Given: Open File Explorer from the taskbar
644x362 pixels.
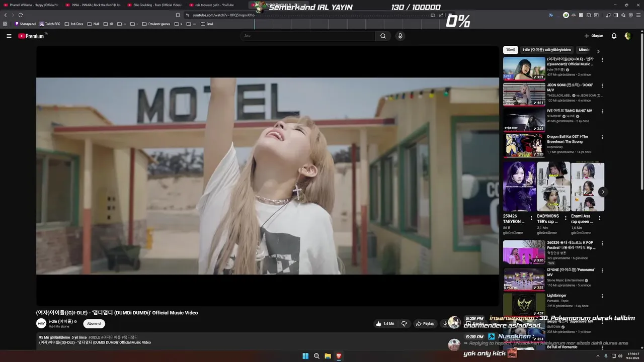Looking at the screenshot, I should pos(328,356).
